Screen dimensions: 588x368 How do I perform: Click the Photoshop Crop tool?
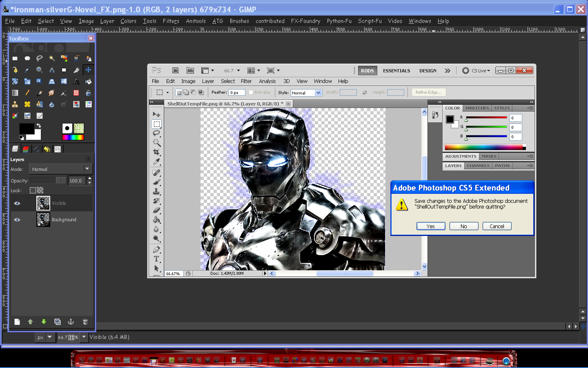coord(156,152)
